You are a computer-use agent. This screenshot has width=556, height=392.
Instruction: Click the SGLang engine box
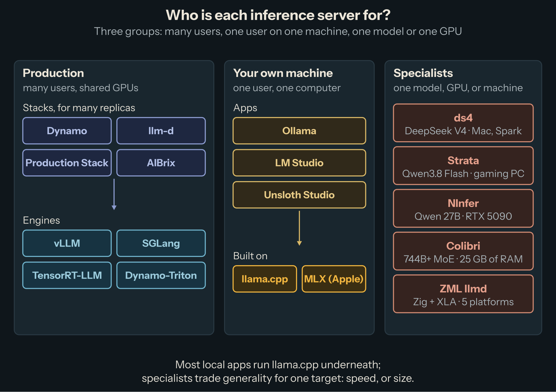tap(161, 243)
